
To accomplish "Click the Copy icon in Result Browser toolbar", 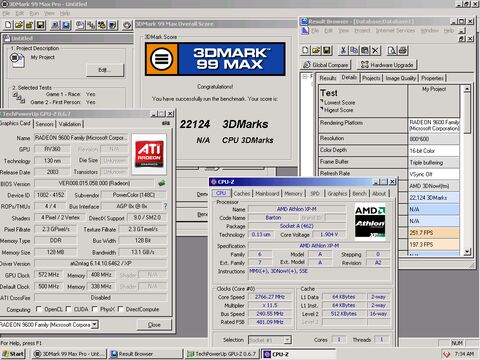I will point(354,50).
